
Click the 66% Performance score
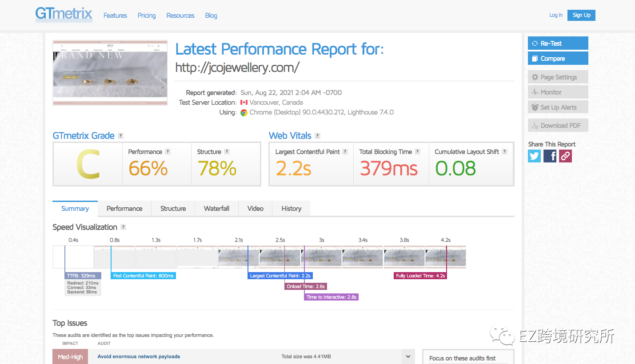pyautogui.click(x=148, y=169)
